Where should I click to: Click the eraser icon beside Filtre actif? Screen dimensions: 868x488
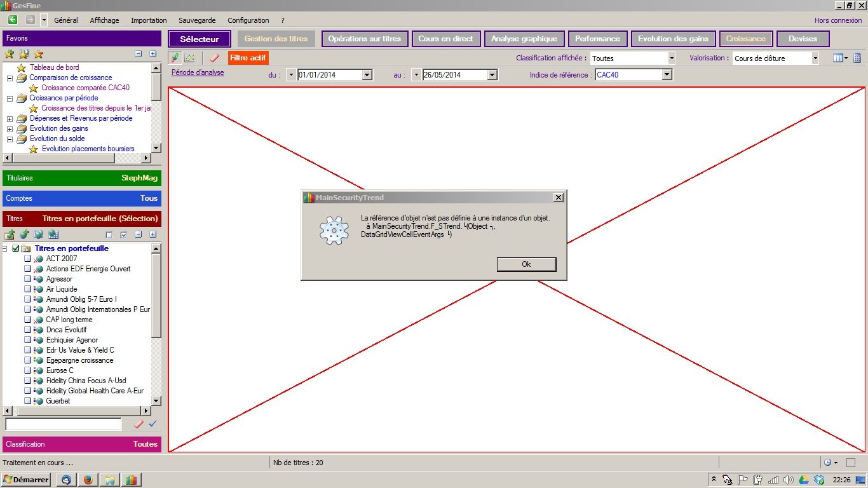[214, 58]
